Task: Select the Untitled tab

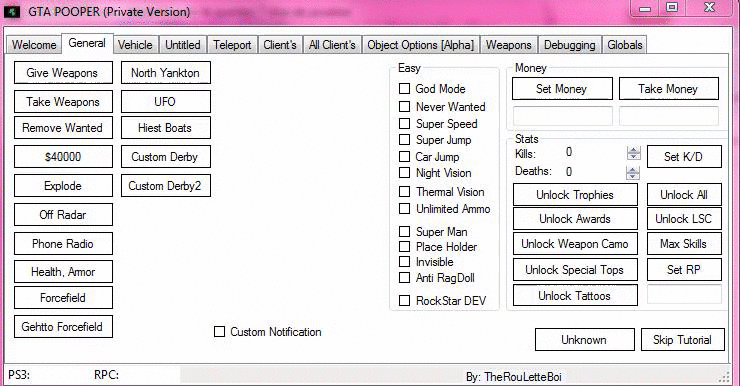Action: 183,45
